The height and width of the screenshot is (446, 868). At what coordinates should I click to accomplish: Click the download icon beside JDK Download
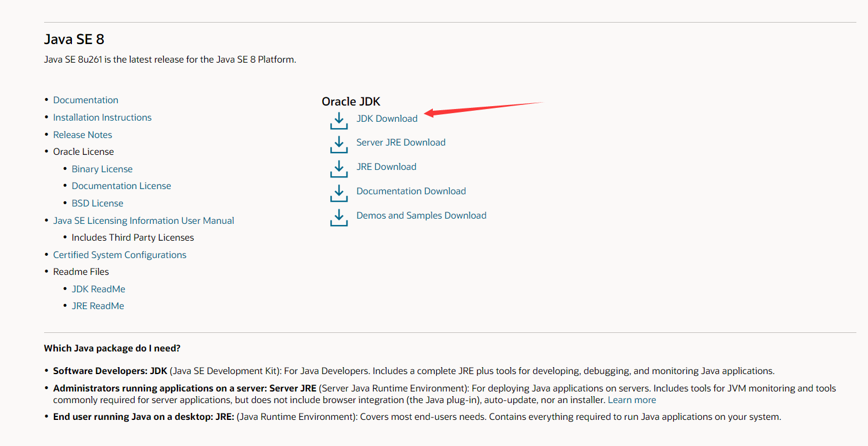tap(339, 121)
